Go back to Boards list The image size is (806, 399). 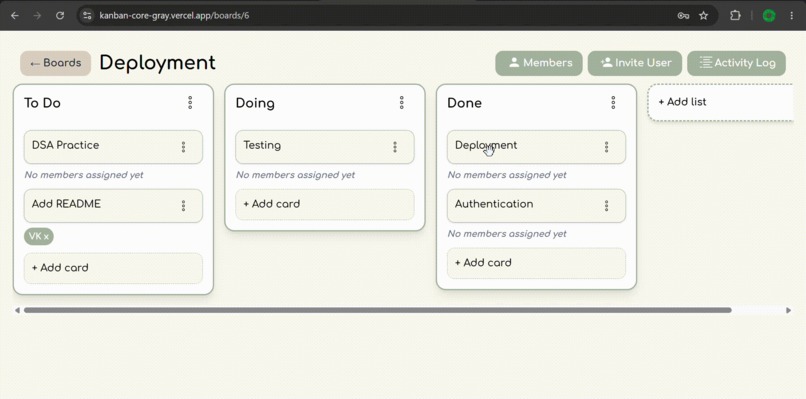[56, 63]
